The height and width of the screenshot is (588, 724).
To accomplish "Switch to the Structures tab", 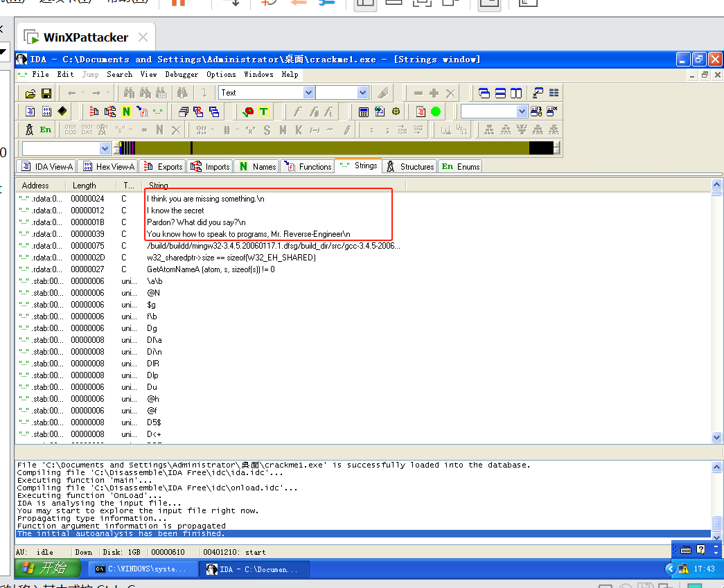I will click(x=409, y=167).
